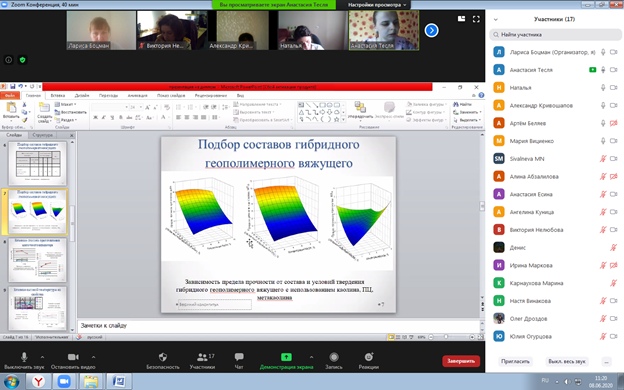The image size is (624, 390).
Task: Click the Пригласить invite button
Action: [x=515, y=361]
